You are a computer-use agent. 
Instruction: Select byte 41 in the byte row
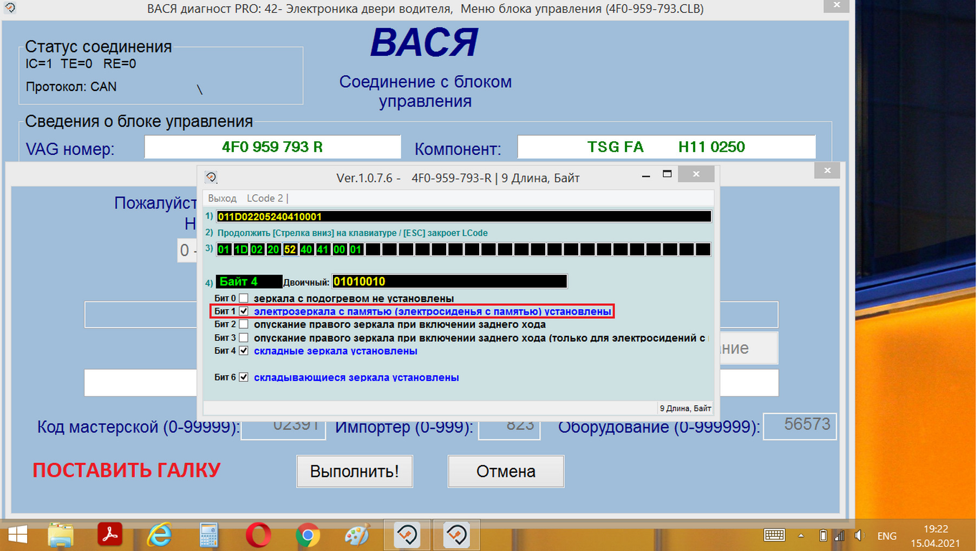[323, 250]
